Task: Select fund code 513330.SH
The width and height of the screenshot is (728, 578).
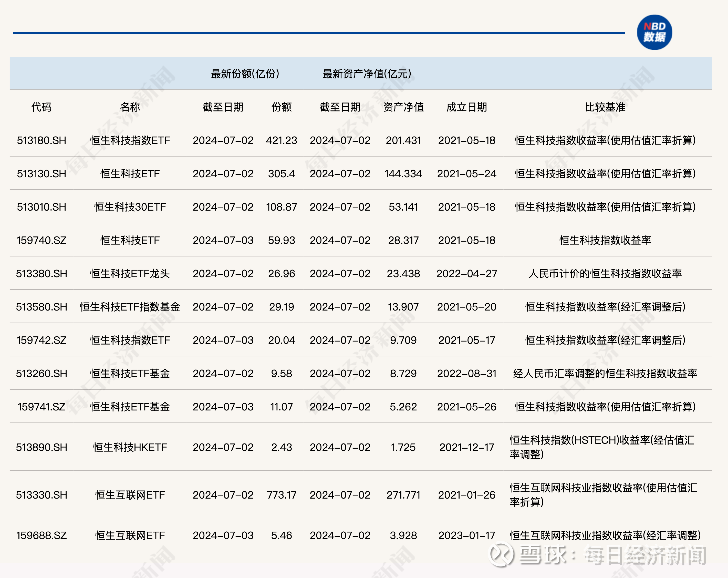Action: (41, 495)
